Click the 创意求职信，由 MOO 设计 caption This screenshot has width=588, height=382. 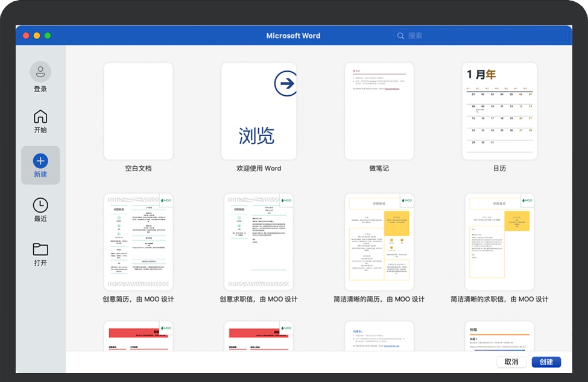tap(259, 299)
